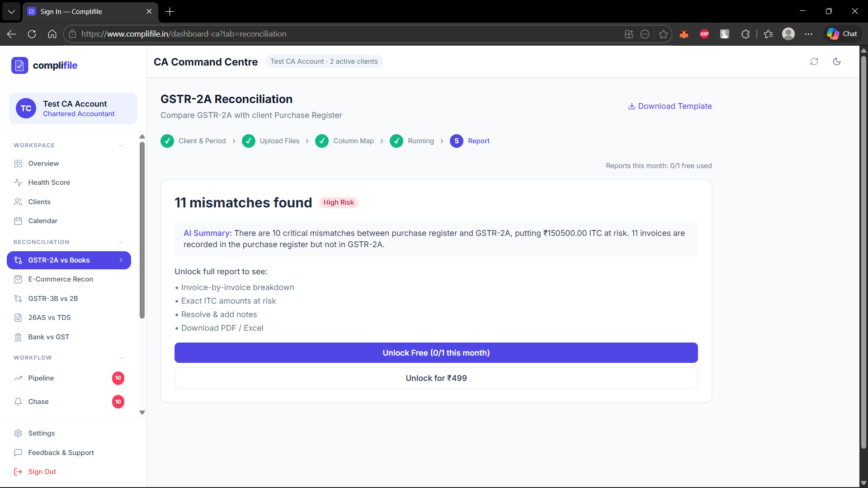
Task: Go to the Upload Files step
Action: point(271,141)
